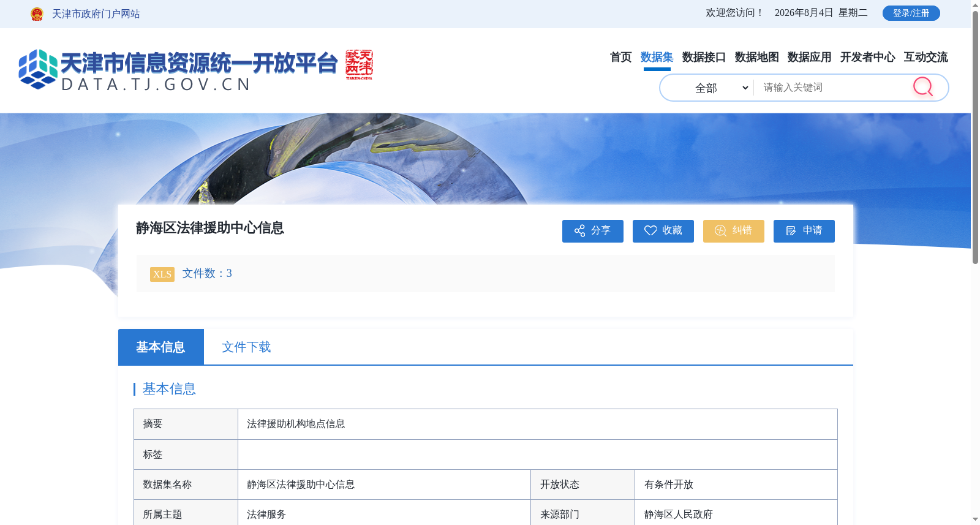Open the 互动交流 menu item

[925, 57]
